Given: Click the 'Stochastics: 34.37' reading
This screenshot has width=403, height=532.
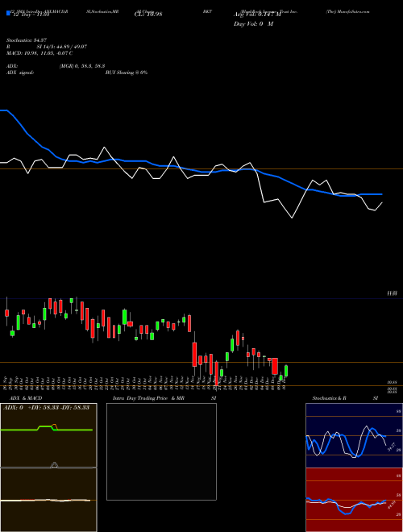Looking at the screenshot, I should 26,40.
